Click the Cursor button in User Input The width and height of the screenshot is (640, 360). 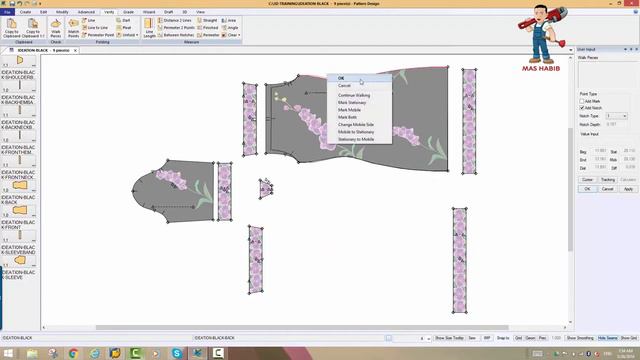point(587,180)
